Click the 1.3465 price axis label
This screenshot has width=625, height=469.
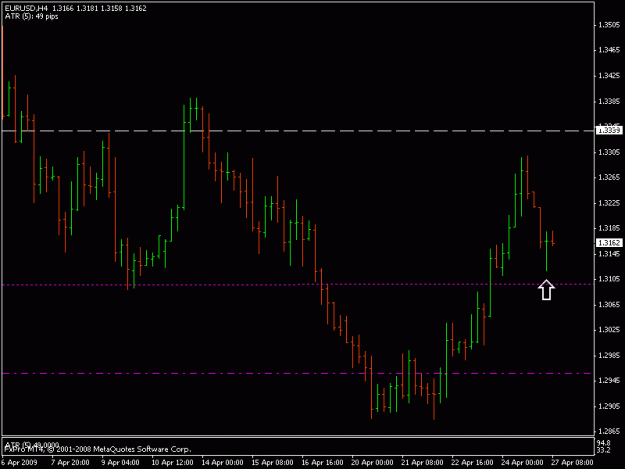(609, 50)
